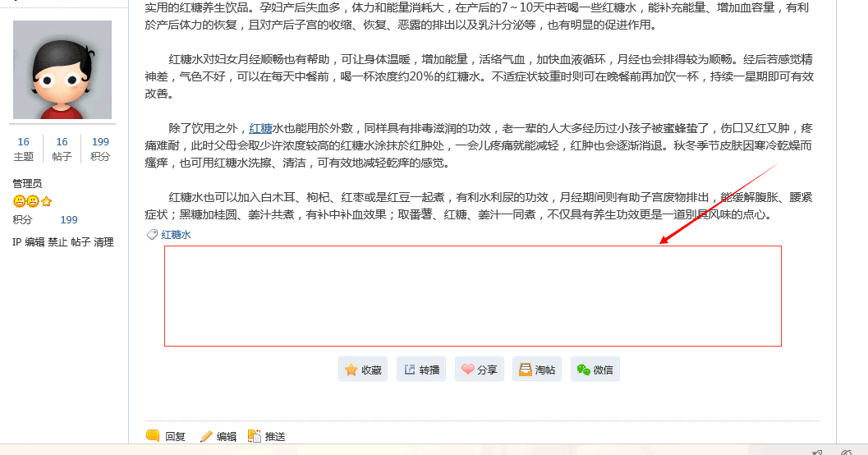
Task: Click the 编辑 admin link under avatar
Action: (x=34, y=242)
